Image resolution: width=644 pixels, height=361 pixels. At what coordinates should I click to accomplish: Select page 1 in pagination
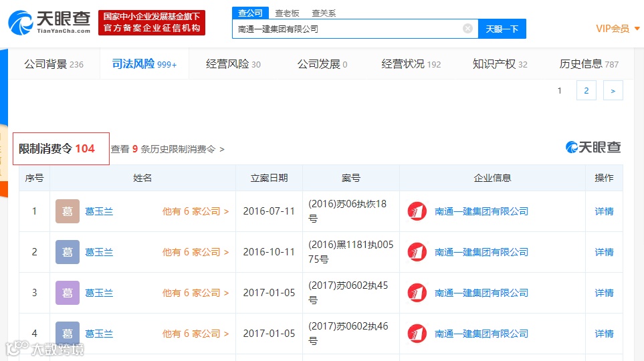point(559,90)
